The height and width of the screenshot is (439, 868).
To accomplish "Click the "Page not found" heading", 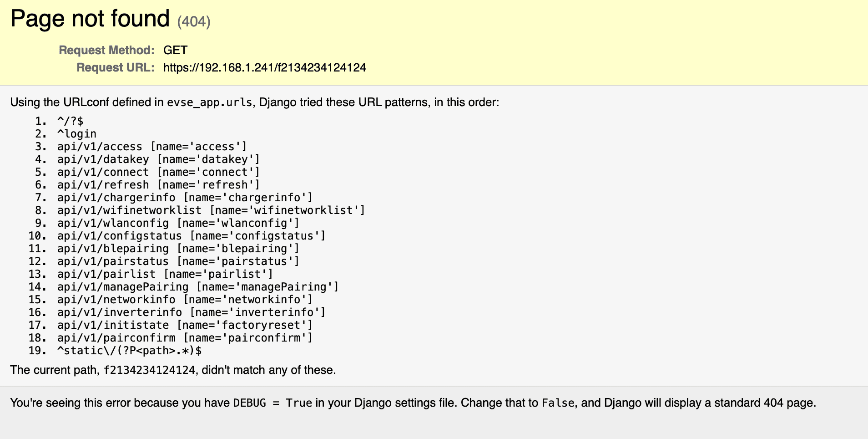I will 90,19.
